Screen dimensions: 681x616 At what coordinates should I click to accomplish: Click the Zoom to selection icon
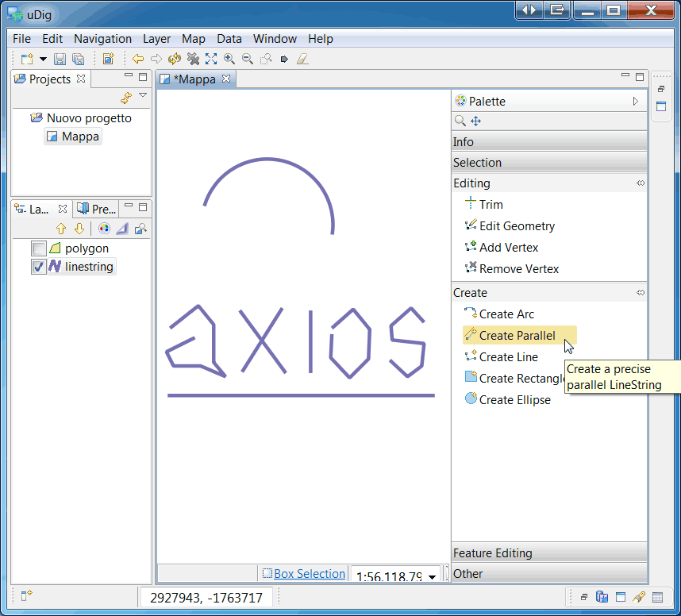pos(266,59)
